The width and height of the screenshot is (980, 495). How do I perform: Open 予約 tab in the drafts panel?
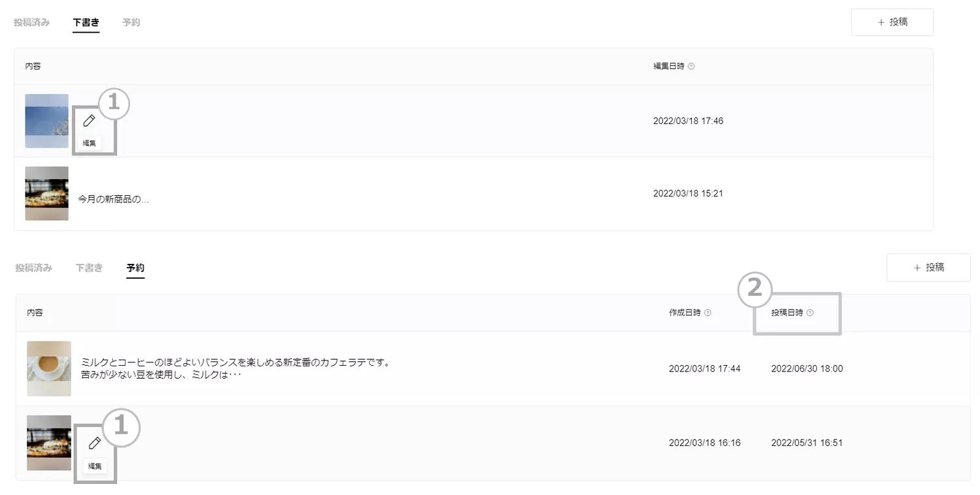131,23
